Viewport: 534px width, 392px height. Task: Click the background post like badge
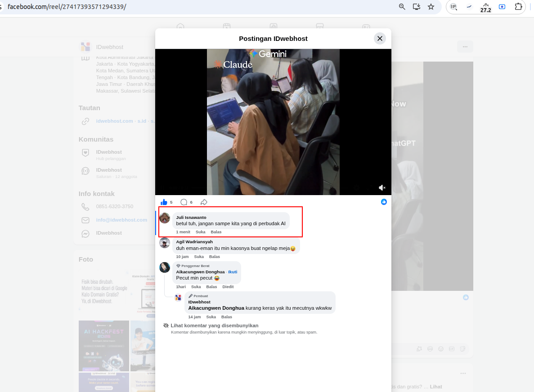click(466, 298)
